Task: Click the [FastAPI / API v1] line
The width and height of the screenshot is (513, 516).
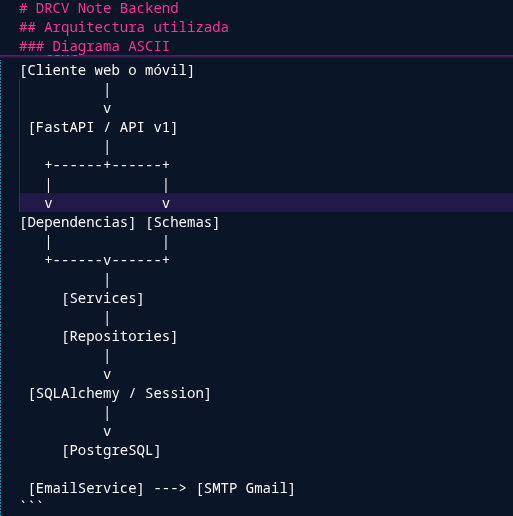Action: tap(103, 127)
